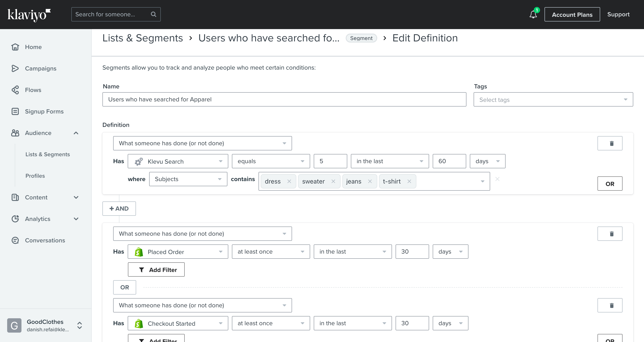This screenshot has height=342, width=644.
Task: Click the Shopify icon beside Checkout Started
Action: (139, 323)
